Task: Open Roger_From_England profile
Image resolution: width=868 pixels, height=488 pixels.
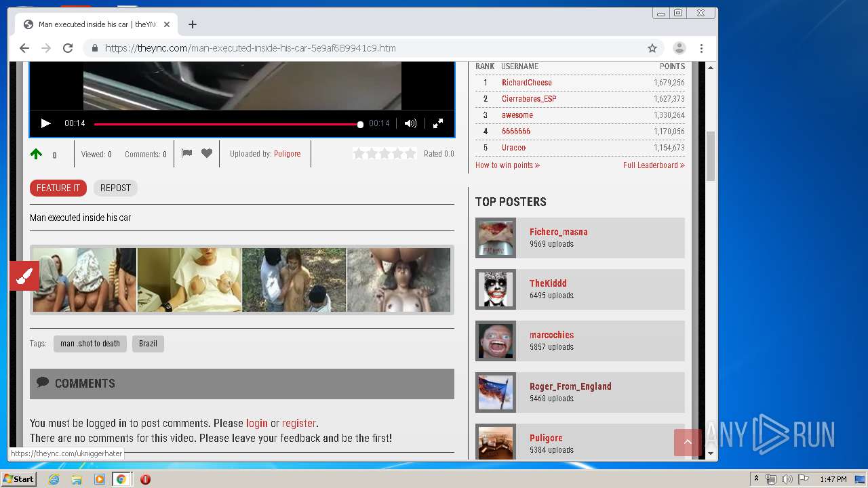Action: [x=570, y=386]
